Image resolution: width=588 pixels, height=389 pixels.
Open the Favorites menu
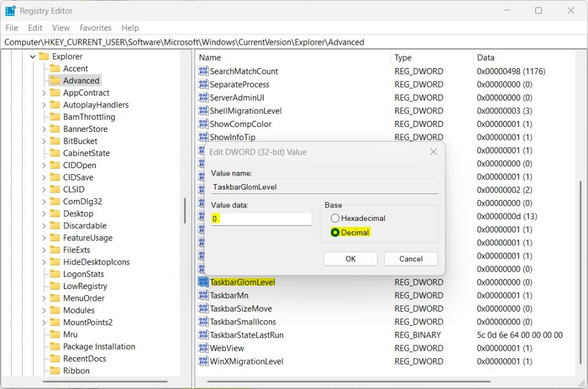click(96, 28)
